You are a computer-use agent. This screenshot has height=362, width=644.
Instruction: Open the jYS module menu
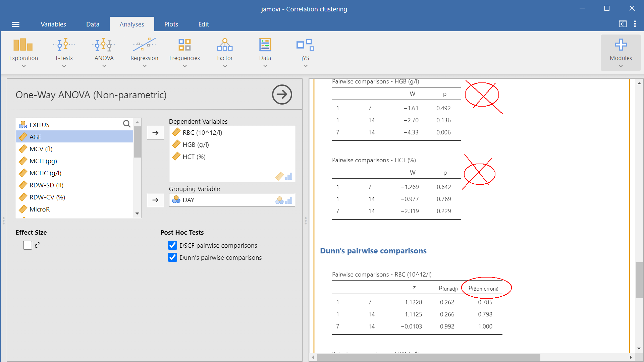click(x=305, y=52)
